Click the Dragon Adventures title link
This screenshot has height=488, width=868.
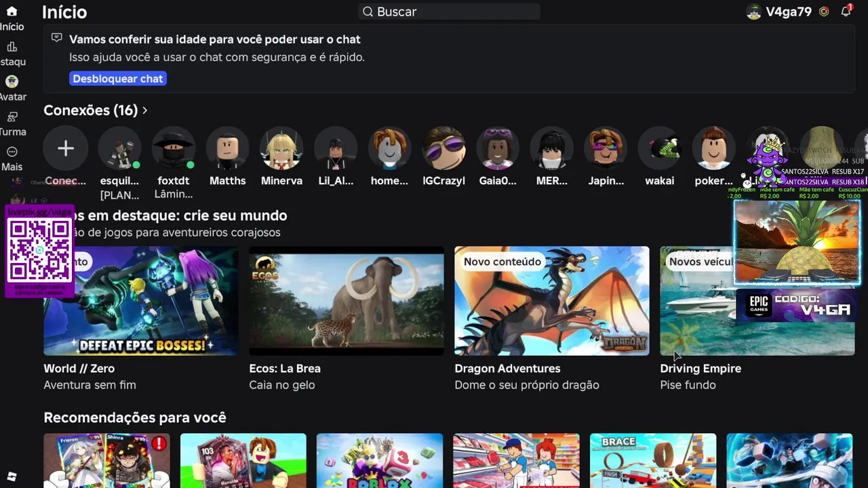(x=507, y=369)
